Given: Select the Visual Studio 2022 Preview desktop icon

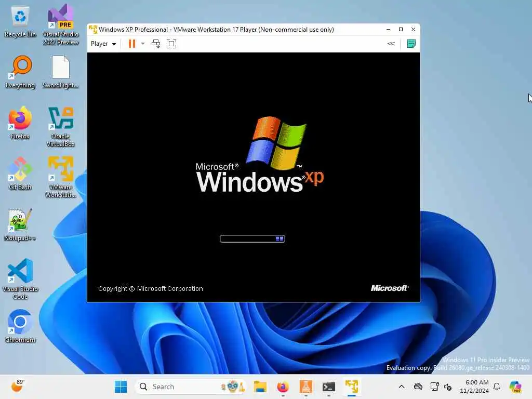Looking at the screenshot, I should [x=61, y=25].
